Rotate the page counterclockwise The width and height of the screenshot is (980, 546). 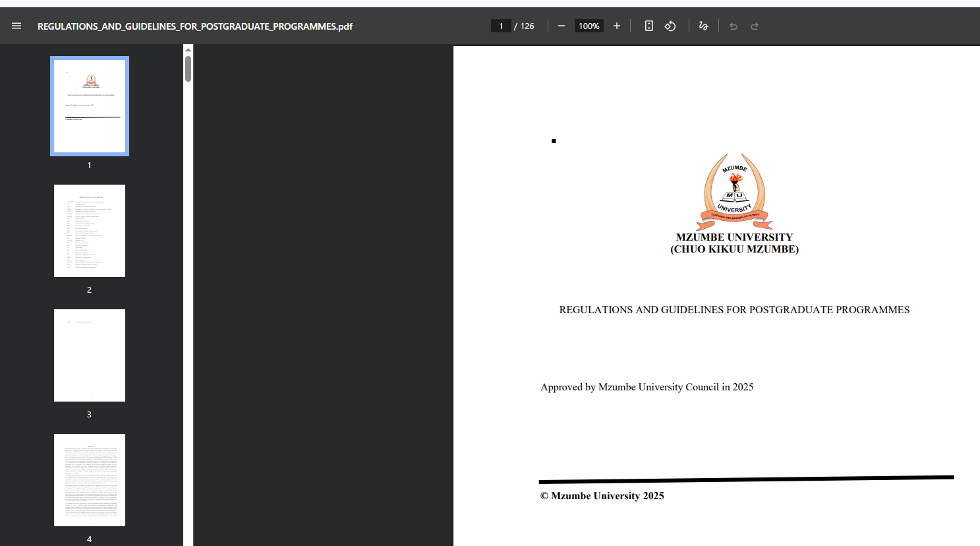tap(670, 26)
